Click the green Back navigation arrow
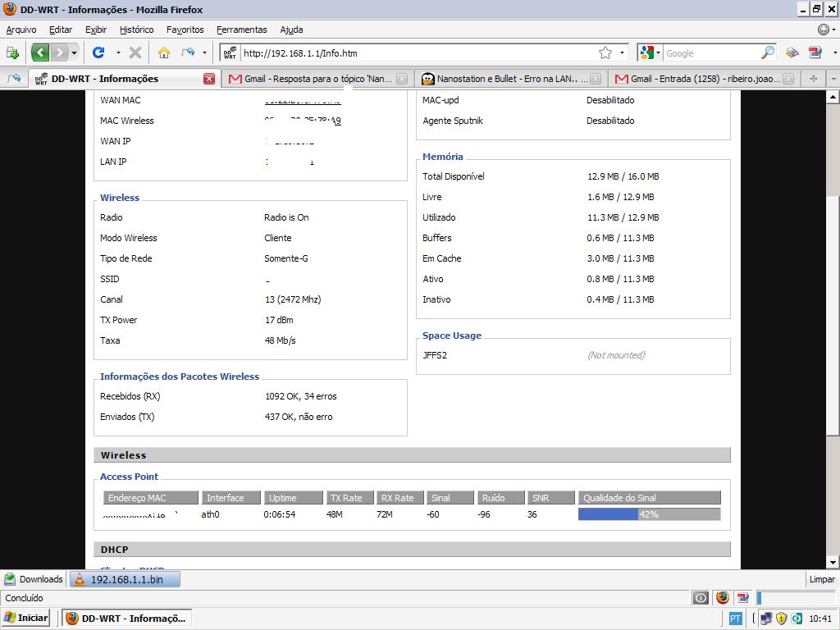840x630 pixels. [40, 52]
